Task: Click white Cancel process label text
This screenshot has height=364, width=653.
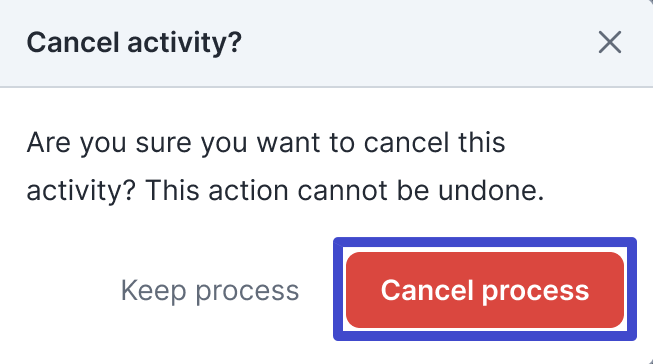Action: (485, 291)
